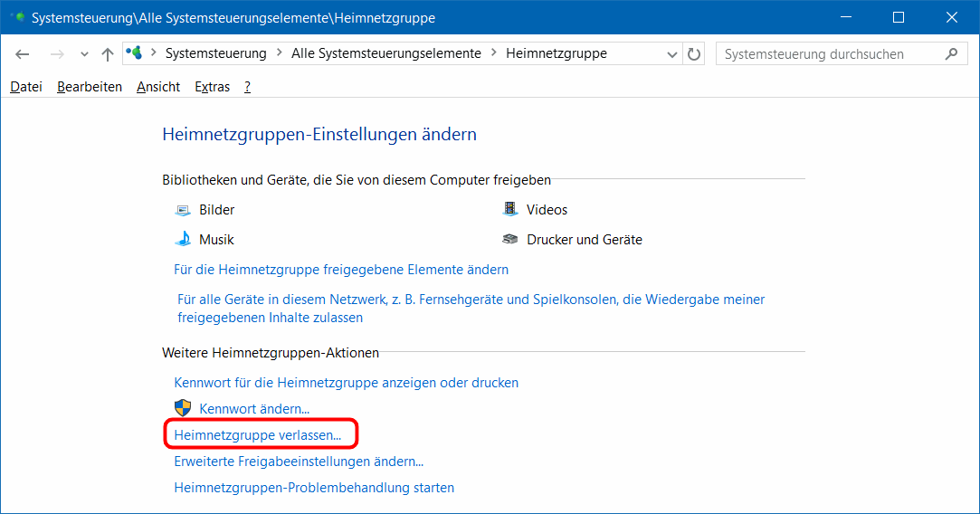Screen dimensions: 980x514
Task: Click the Musik note icon
Action: 183,240
